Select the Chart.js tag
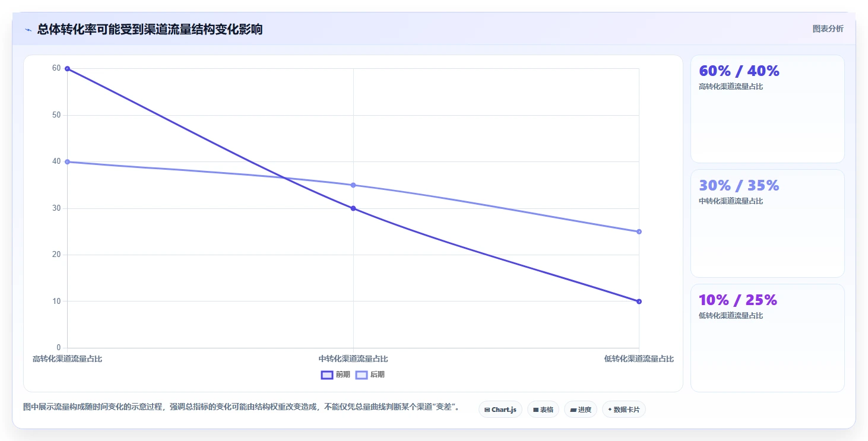868x441 pixels. coord(500,410)
